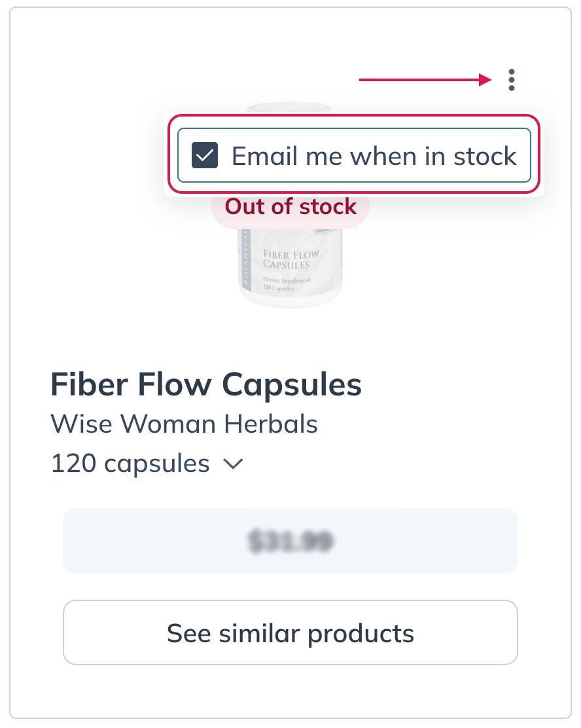
Task: Open the product card overflow menu
Action: click(510, 80)
